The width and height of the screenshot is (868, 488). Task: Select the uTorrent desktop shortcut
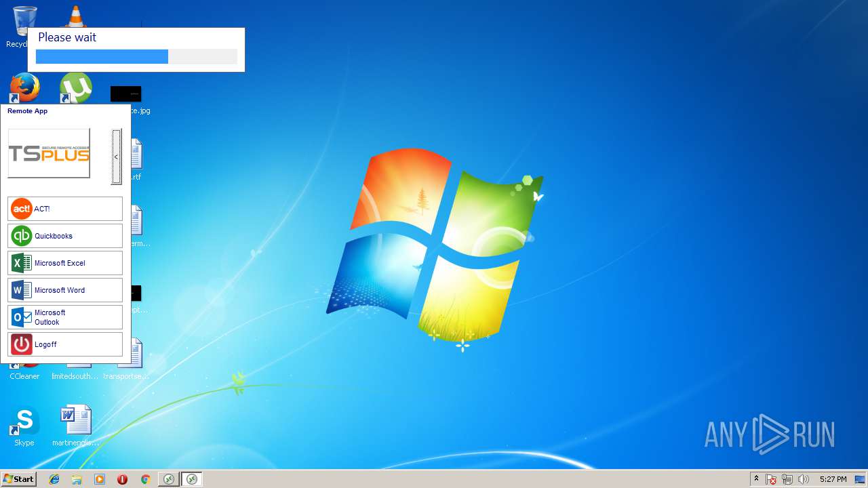[75, 88]
